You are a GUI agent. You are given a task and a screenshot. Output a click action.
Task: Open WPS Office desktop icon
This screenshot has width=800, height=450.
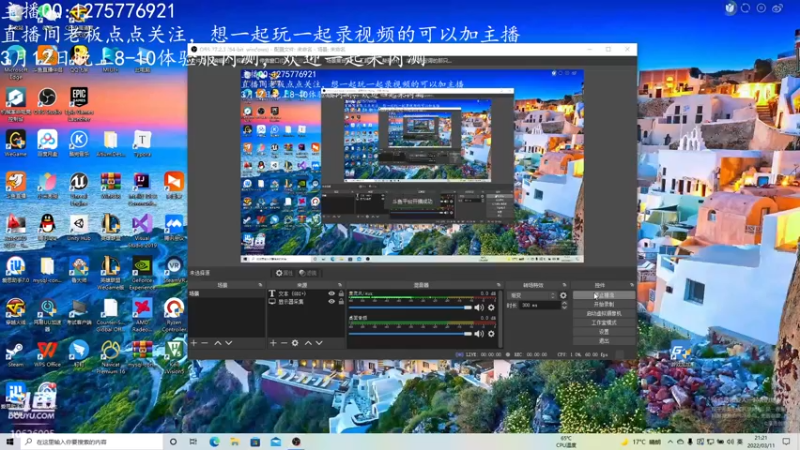point(47,354)
